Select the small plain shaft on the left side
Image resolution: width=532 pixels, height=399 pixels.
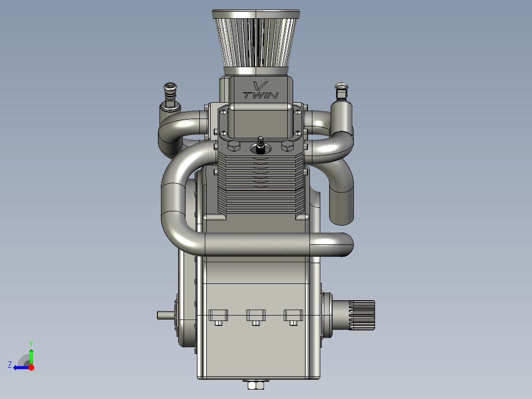[166, 315]
